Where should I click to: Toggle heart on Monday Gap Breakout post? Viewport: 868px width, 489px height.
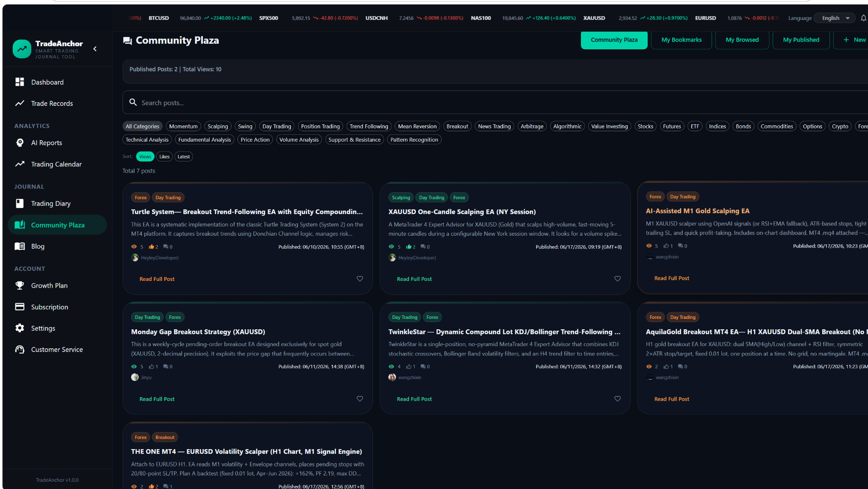tap(360, 399)
